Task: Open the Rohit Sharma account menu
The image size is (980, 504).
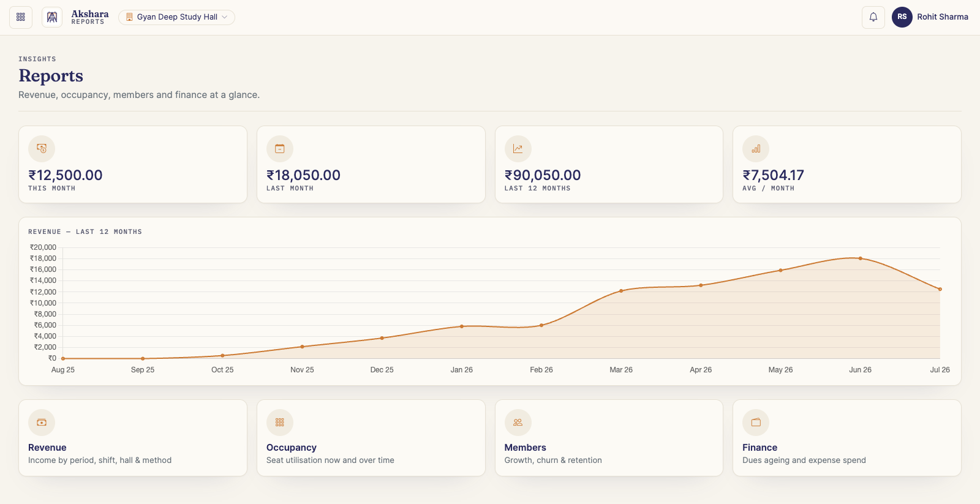Action: click(x=930, y=17)
